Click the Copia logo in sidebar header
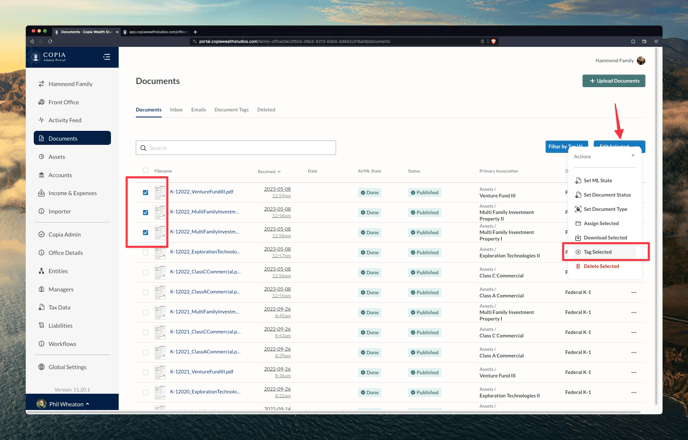 click(x=49, y=57)
